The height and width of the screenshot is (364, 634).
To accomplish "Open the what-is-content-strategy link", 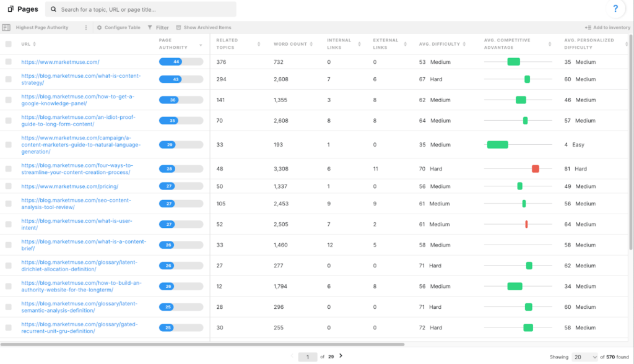I will tap(81, 79).
